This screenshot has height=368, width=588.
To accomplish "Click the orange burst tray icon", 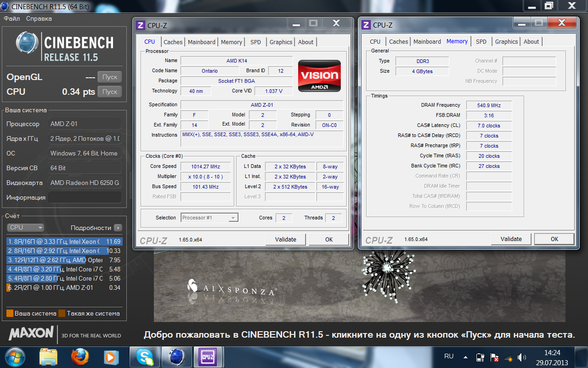I will [x=509, y=357].
